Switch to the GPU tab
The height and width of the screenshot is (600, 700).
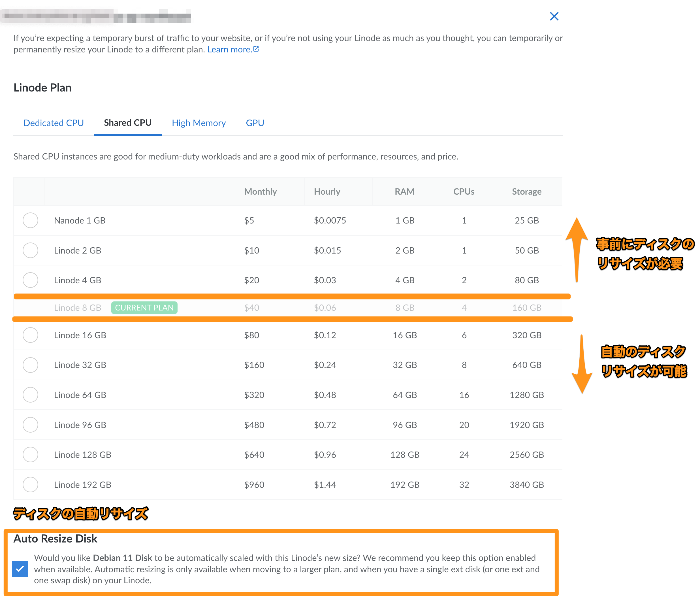pos(255,123)
